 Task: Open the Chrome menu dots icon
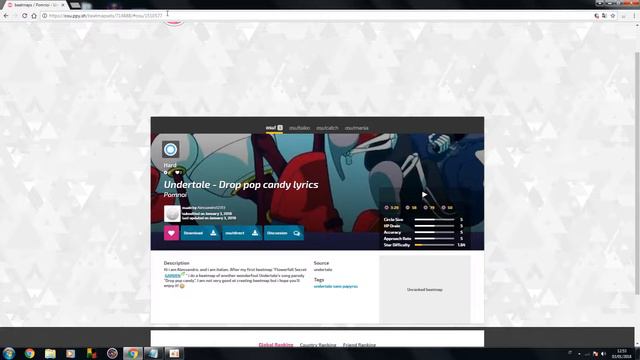click(635, 16)
